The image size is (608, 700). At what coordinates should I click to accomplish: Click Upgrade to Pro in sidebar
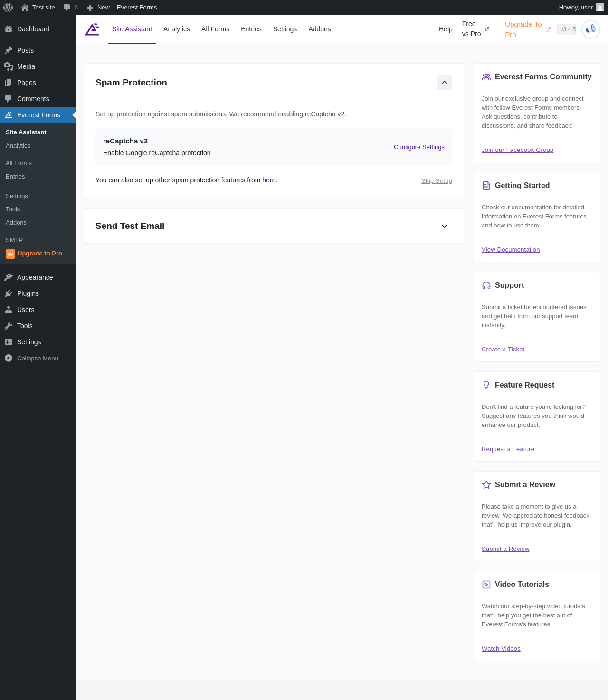40,254
